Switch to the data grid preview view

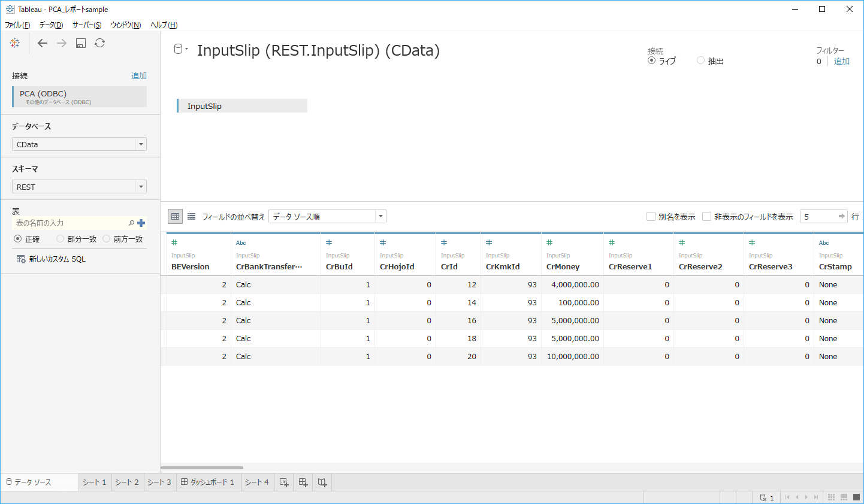[x=175, y=217]
